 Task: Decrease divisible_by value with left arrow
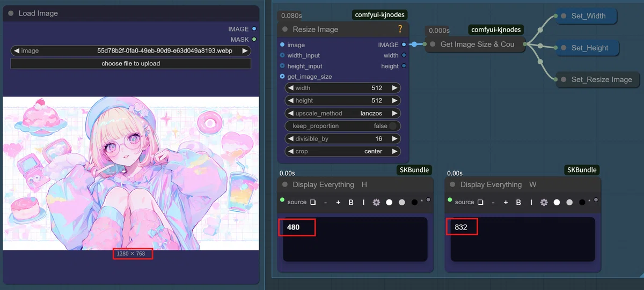coord(290,138)
